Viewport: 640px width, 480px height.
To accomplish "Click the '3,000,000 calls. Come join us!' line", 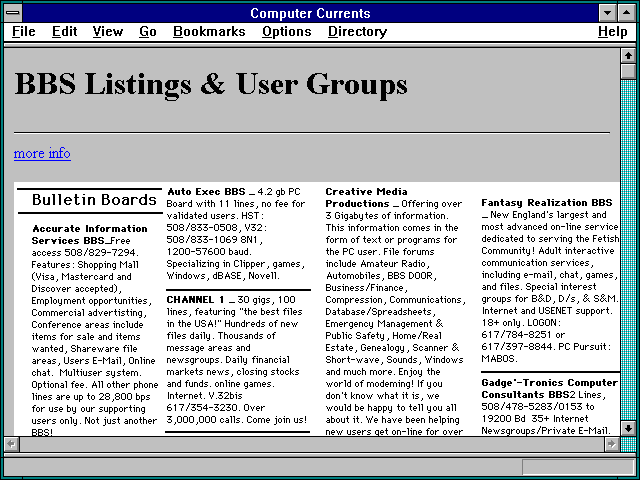I will (x=236, y=420).
